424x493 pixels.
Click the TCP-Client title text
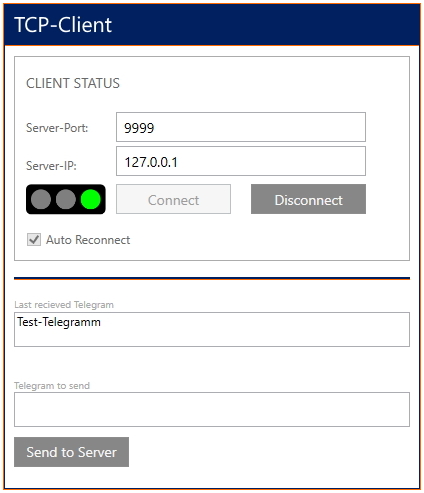point(63,25)
